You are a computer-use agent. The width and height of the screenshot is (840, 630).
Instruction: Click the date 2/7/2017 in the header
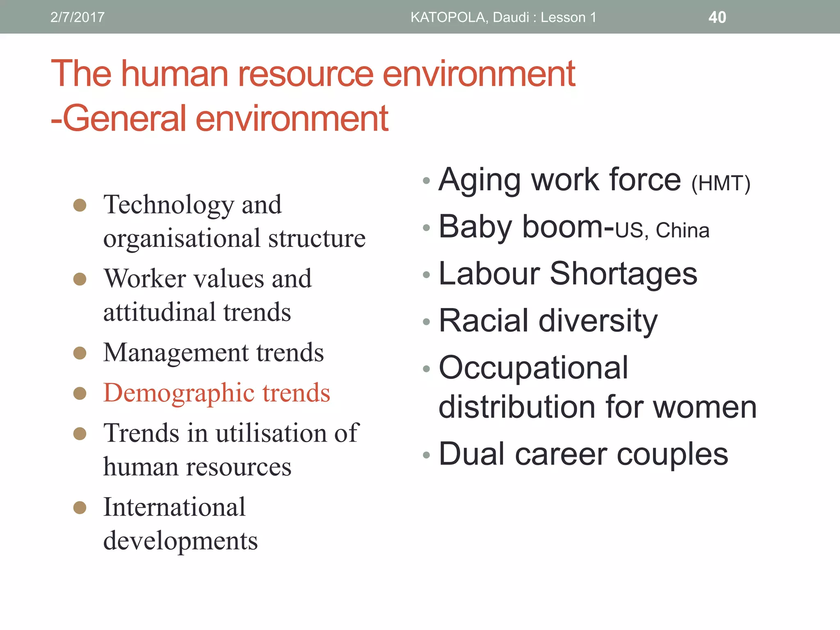77,17
